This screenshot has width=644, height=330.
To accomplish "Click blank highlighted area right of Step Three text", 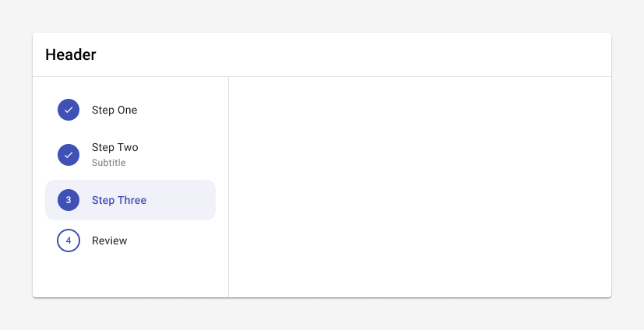I will tap(181, 200).
